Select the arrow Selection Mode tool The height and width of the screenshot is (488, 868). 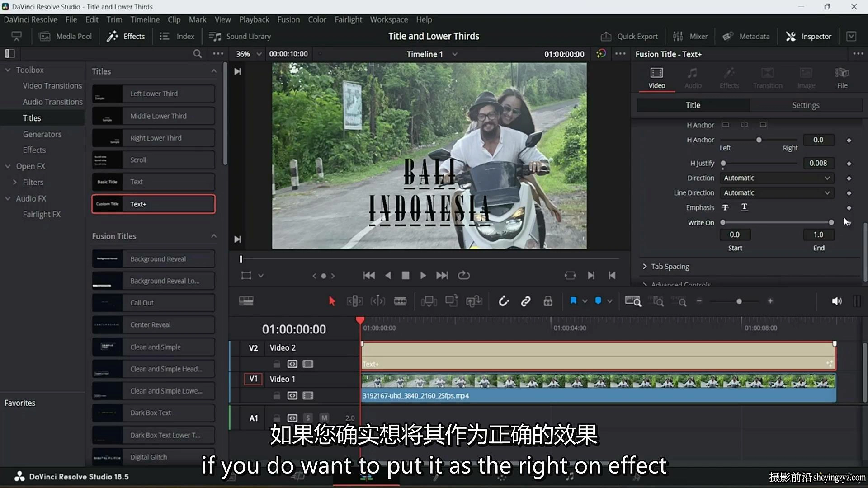pyautogui.click(x=332, y=301)
